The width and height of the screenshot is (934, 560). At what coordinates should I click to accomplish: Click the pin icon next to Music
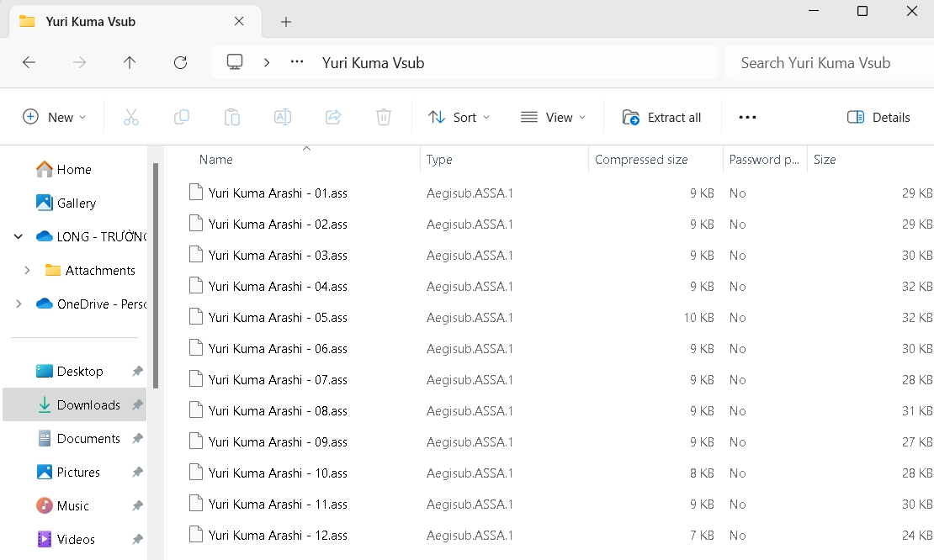pos(138,506)
